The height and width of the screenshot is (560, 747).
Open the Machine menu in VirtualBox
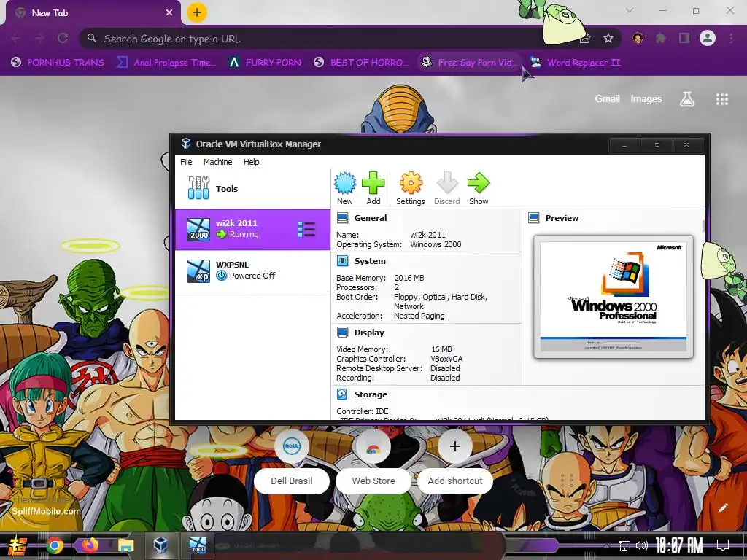pos(217,162)
